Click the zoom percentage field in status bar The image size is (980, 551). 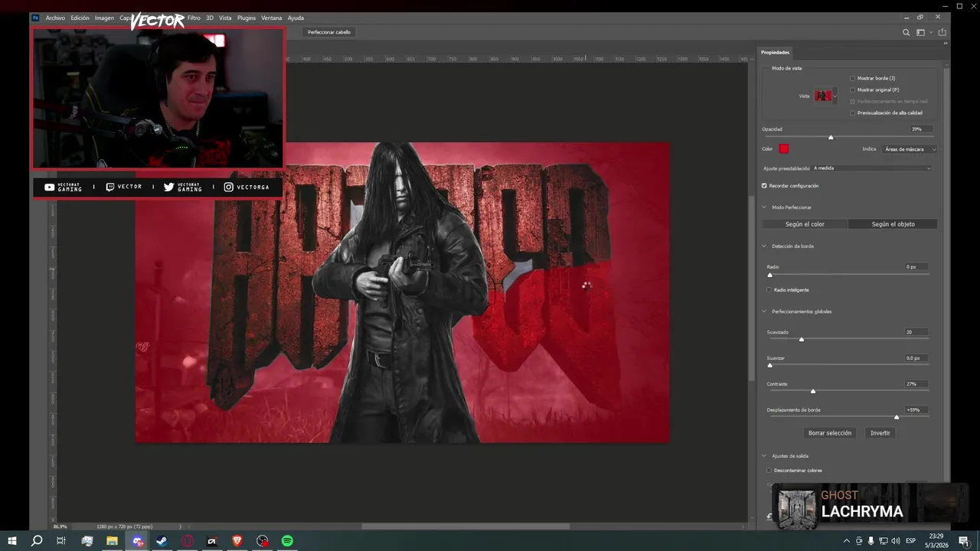(x=60, y=527)
